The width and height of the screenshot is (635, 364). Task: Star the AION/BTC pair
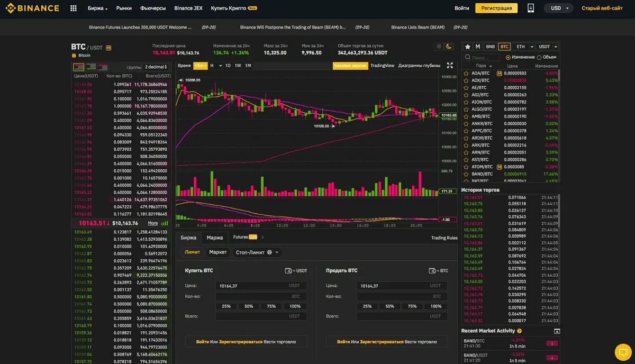(x=466, y=102)
